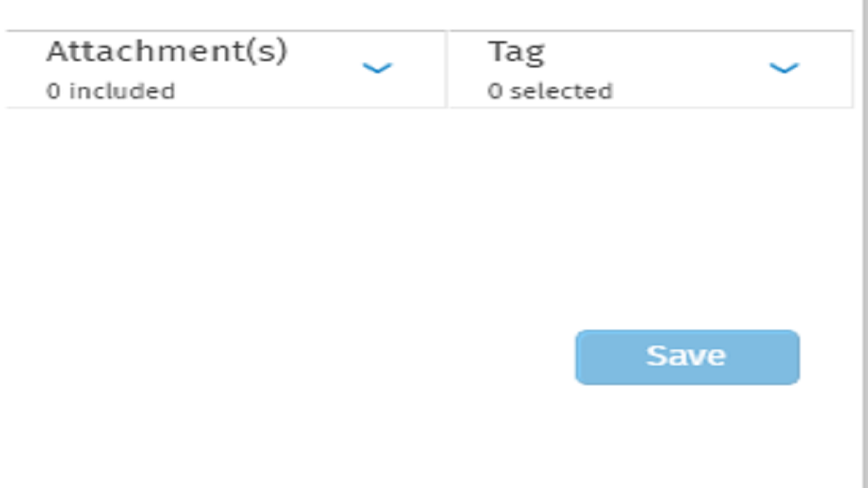This screenshot has height=488, width=868.
Task: Click the down chevron beside "0 included"
Action: tap(377, 68)
